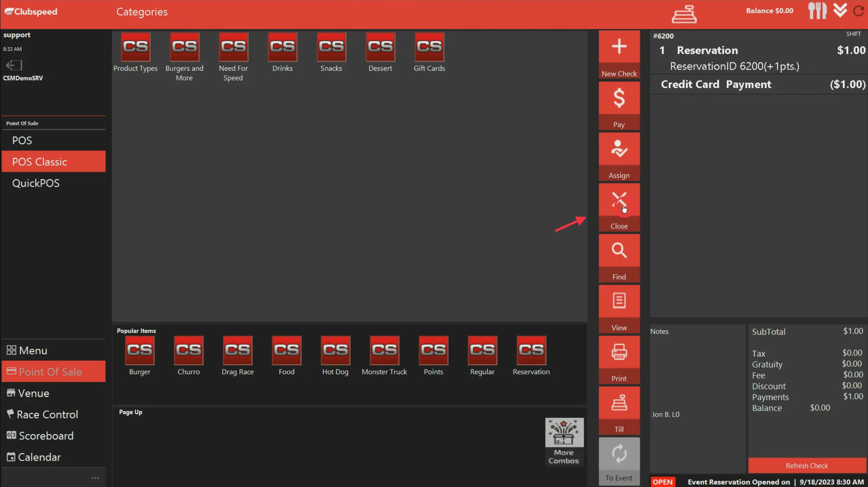Screen dimensions: 868x487
Task: Click the New Check plus button
Action: tap(619, 54)
